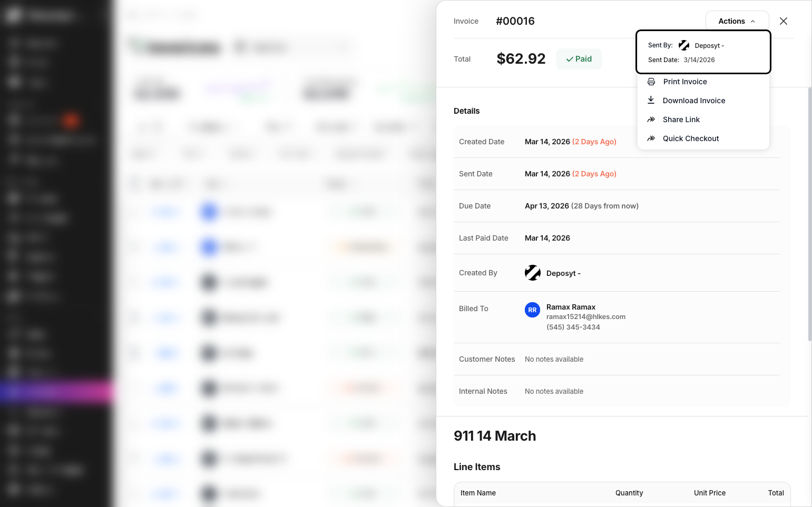This screenshot has width=812, height=507.
Task: Click the Ramax Ramax customer name
Action: [x=571, y=307]
